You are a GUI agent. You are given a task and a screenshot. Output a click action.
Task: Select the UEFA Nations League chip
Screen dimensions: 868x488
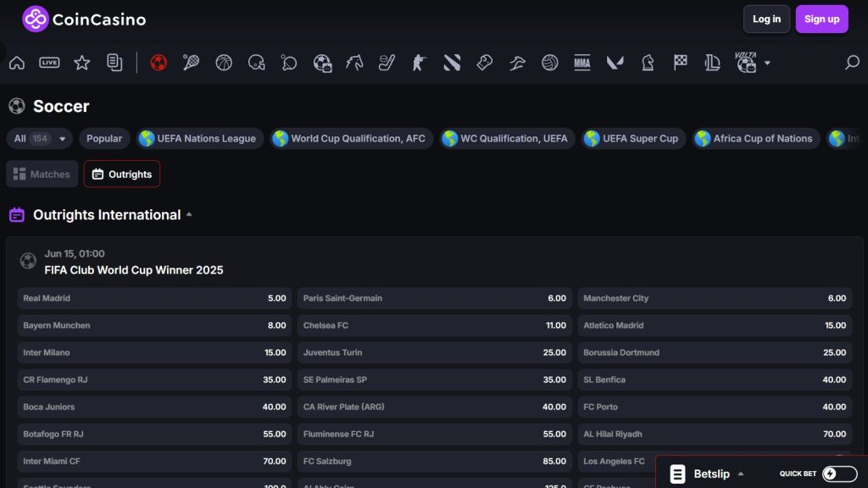coord(199,138)
